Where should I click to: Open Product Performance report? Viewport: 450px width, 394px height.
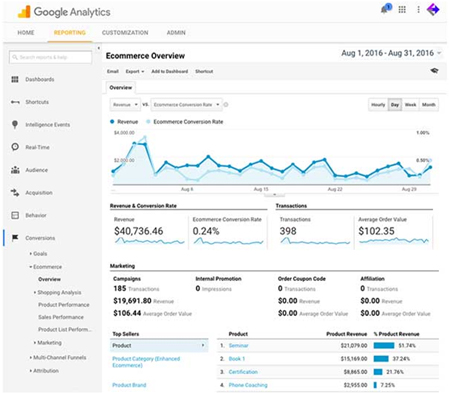click(x=64, y=305)
